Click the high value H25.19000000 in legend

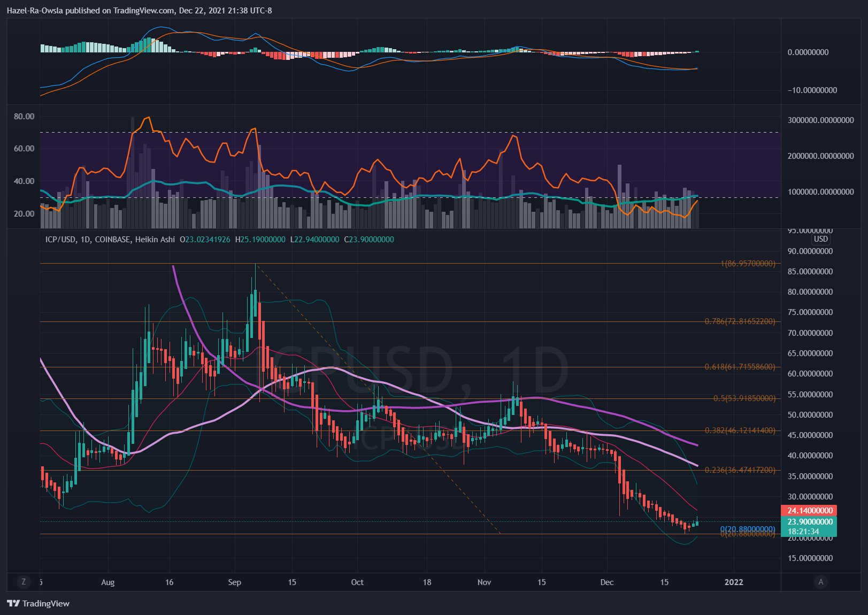[x=260, y=240]
